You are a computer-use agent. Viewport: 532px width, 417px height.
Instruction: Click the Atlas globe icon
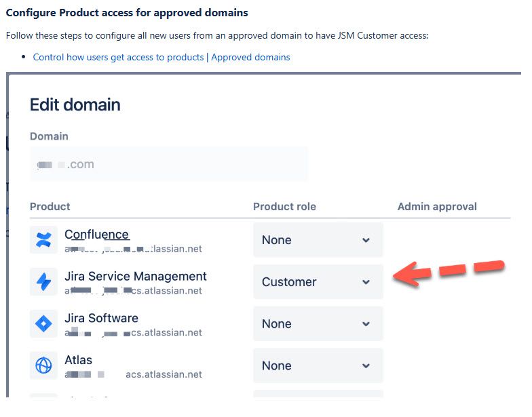point(43,365)
